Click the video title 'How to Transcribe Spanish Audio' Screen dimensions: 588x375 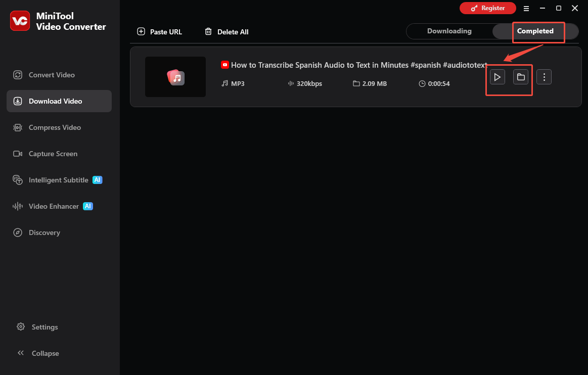pos(359,65)
